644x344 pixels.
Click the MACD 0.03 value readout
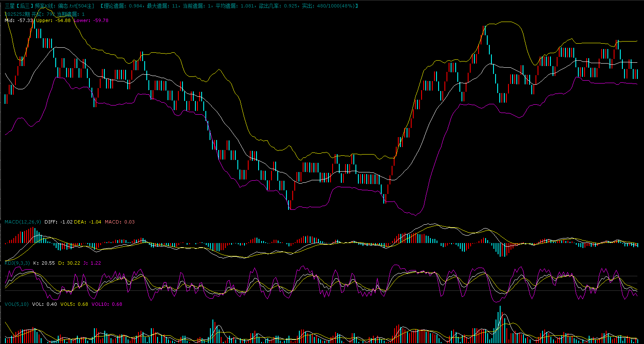120,222
